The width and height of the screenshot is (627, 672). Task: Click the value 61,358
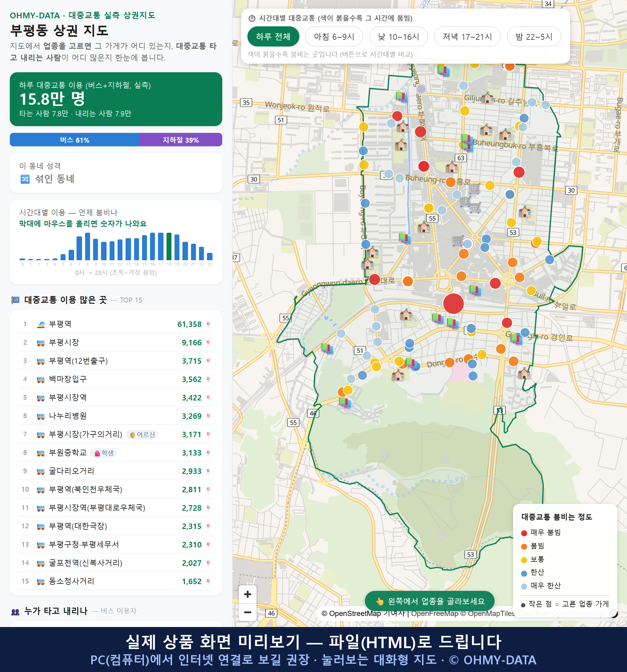(x=189, y=325)
